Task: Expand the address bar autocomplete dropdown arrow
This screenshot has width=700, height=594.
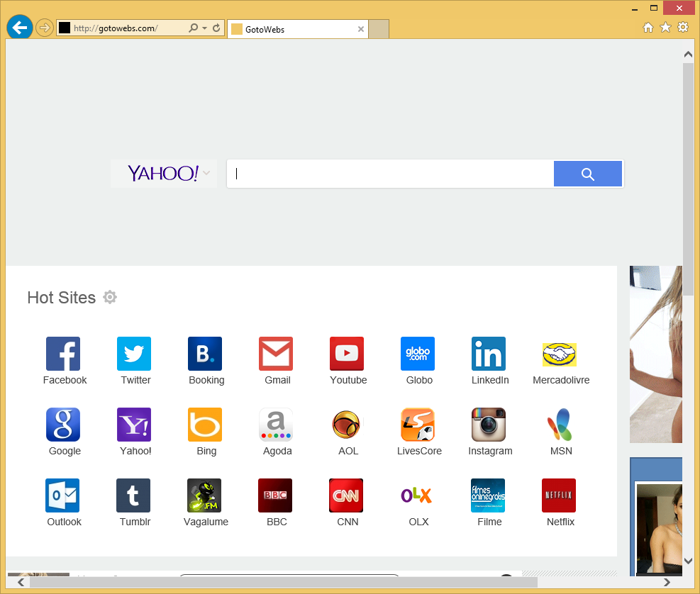Action: pos(204,28)
